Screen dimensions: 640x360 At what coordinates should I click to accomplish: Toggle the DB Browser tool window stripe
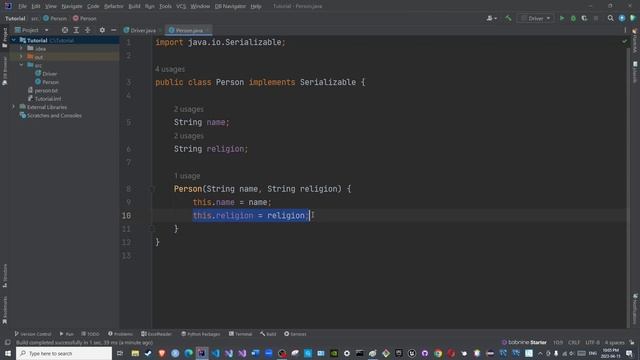4,71
